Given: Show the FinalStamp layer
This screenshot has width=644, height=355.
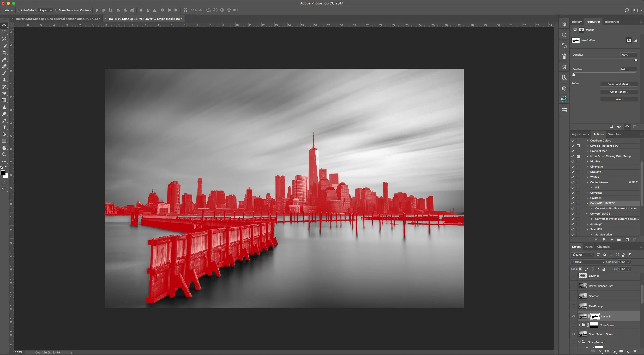Looking at the screenshot, I should (574, 306).
